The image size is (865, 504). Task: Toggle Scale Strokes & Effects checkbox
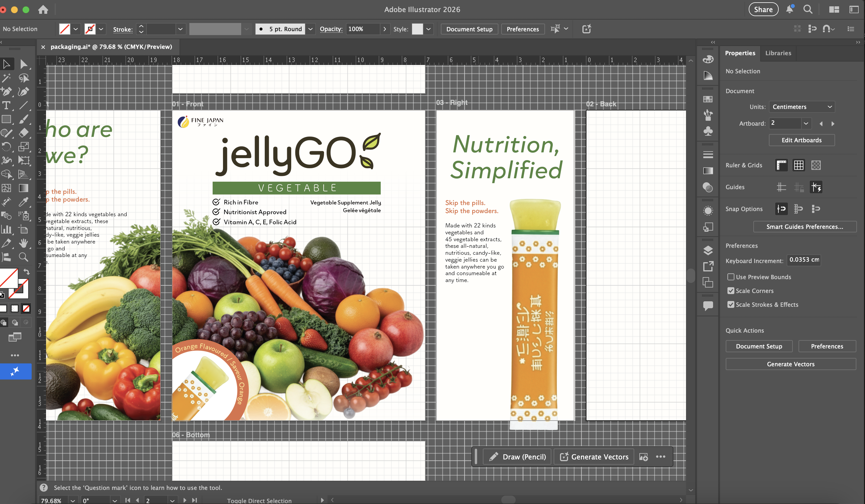[x=731, y=304]
